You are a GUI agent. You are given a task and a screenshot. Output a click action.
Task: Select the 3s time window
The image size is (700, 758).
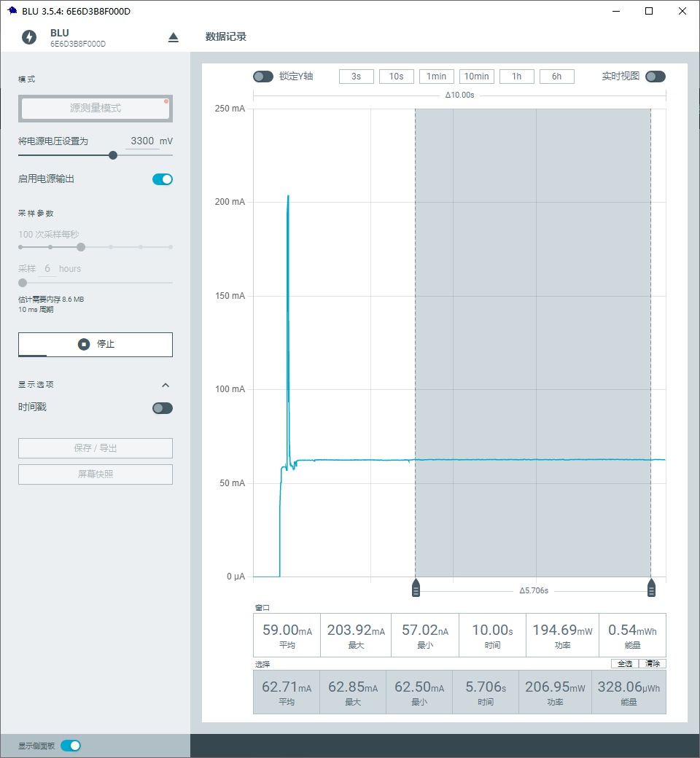tap(357, 77)
